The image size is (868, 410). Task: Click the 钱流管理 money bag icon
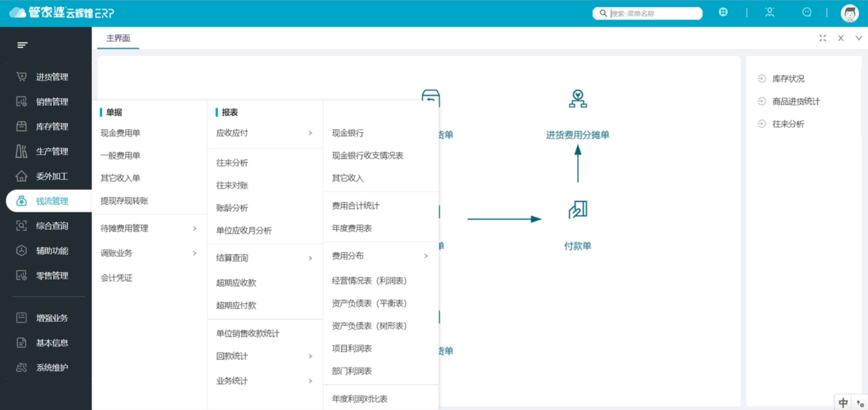[x=21, y=201]
